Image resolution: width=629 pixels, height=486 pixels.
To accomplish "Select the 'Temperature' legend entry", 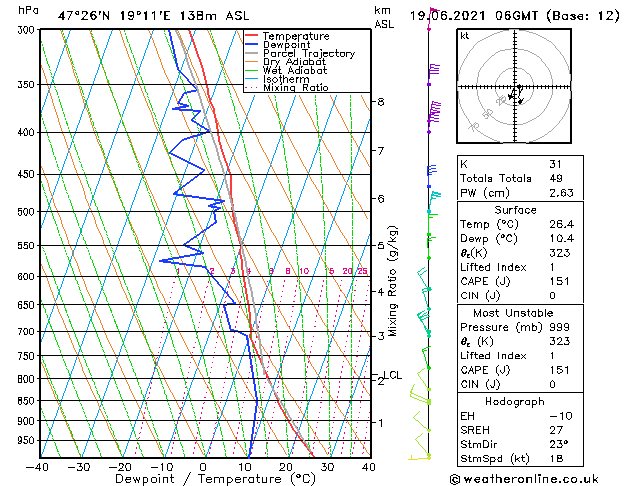I will (x=296, y=36).
